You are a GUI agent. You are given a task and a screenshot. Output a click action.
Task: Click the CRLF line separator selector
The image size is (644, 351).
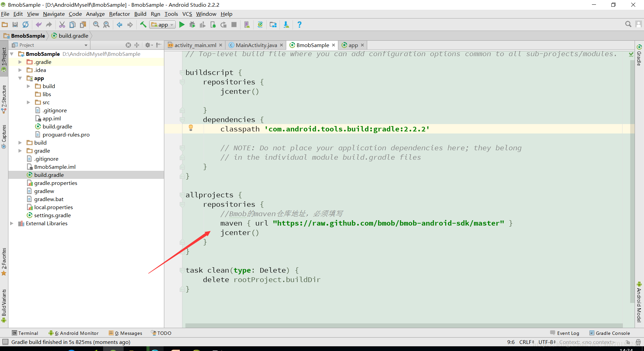point(526,342)
